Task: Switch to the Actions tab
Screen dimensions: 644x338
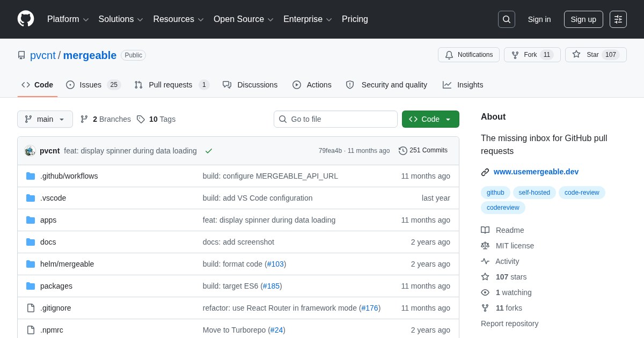Action: [x=312, y=85]
